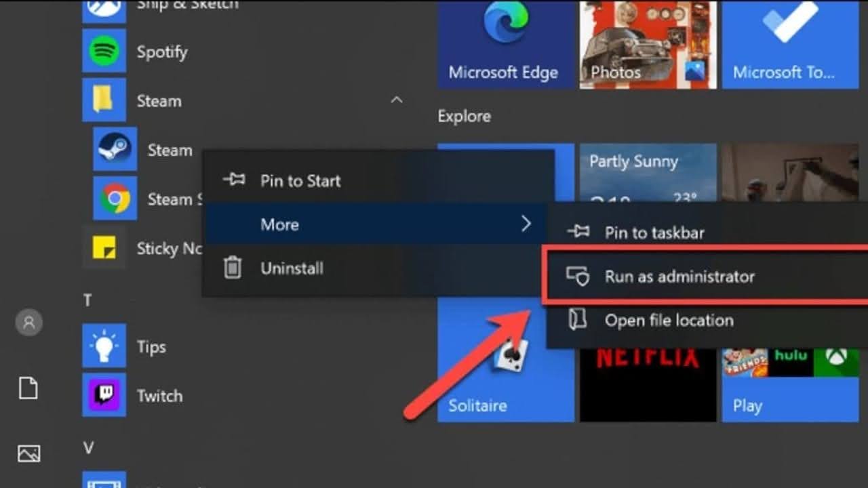Screen dimensions: 868x488
Task: Open the Netflix tile
Action: pyautogui.click(x=648, y=384)
